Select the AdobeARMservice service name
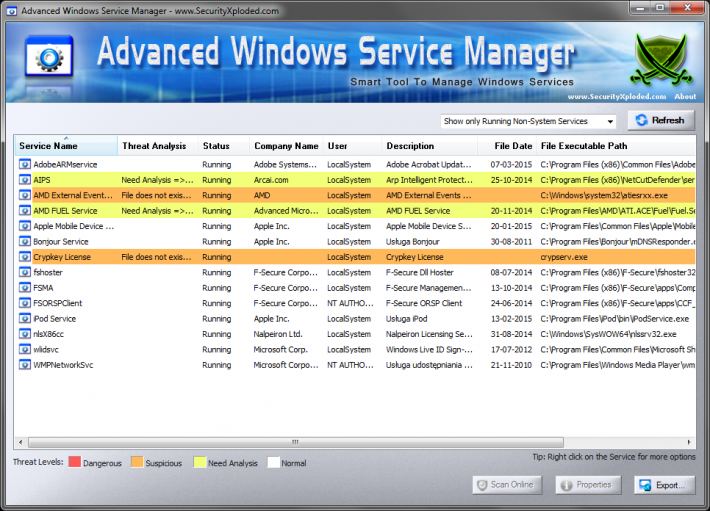 coord(65,164)
